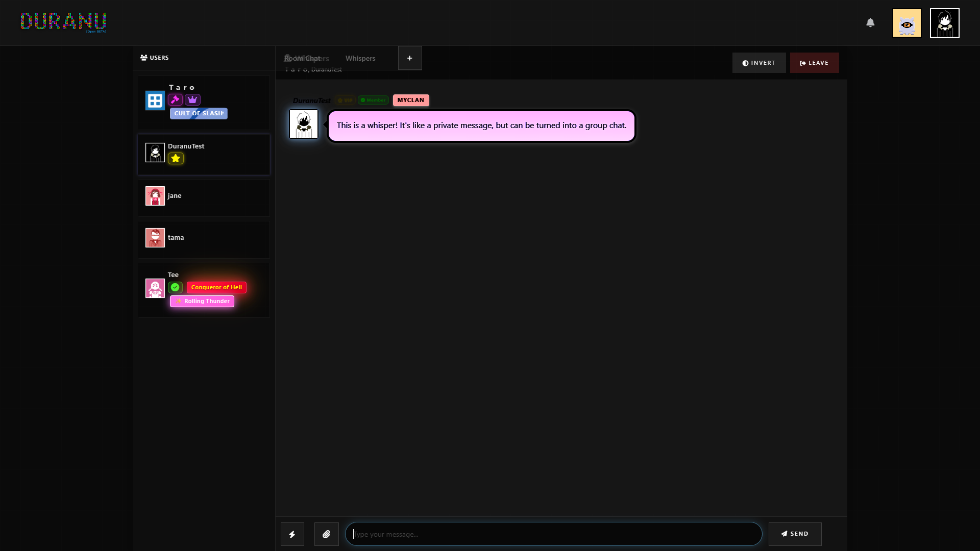Send the message
This screenshot has height=551, width=980.
[795, 534]
